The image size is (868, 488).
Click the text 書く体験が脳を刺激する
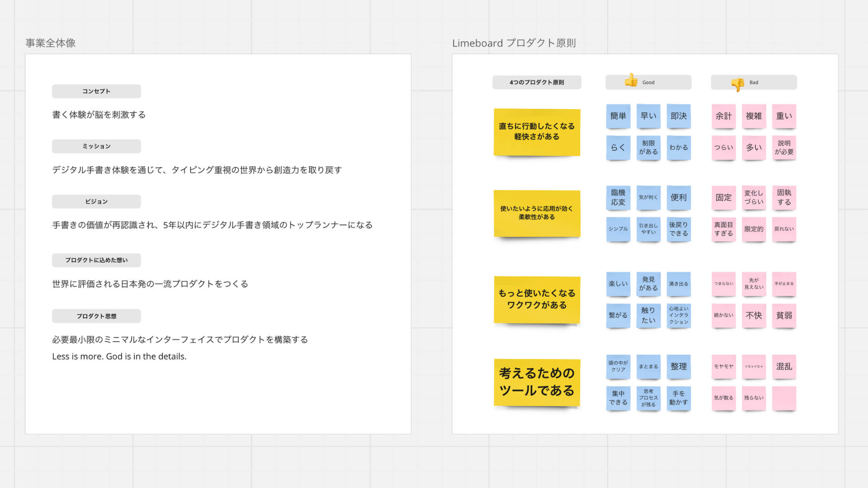[99, 115]
